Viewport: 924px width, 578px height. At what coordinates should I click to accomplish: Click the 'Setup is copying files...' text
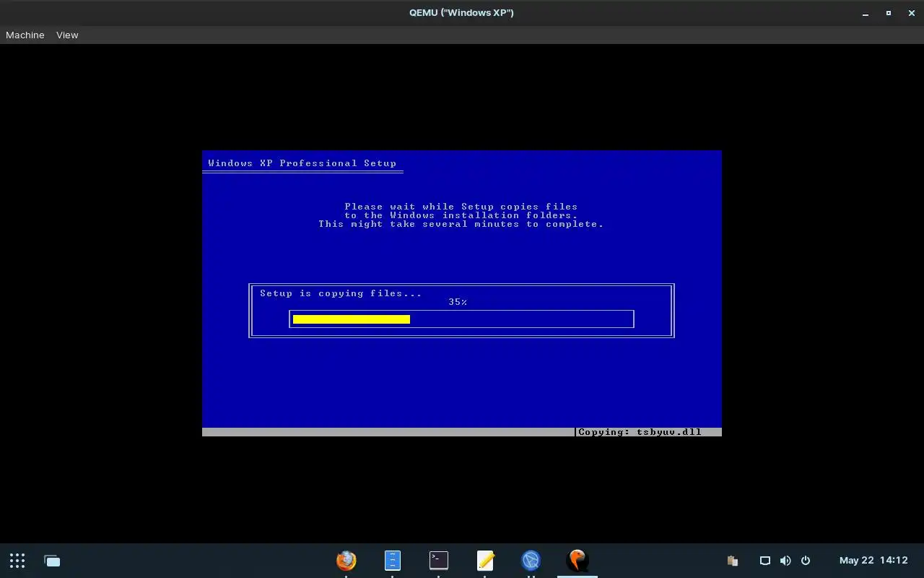click(x=341, y=293)
